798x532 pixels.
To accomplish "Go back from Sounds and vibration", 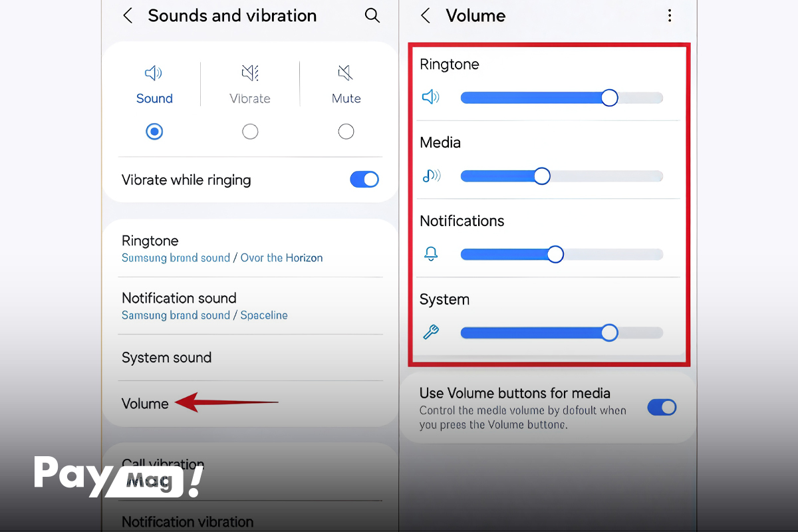I will point(128,16).
